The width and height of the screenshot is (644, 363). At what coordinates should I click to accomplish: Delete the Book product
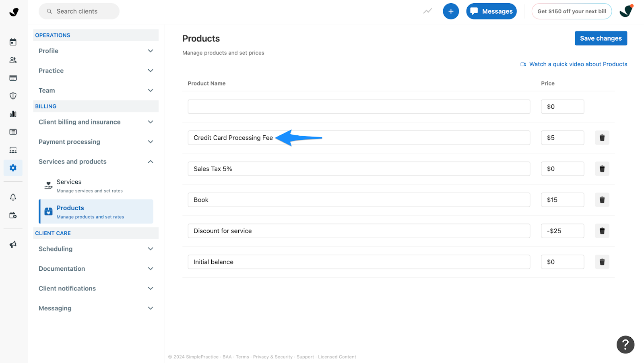pyautogui.click(x=602, y=200)
